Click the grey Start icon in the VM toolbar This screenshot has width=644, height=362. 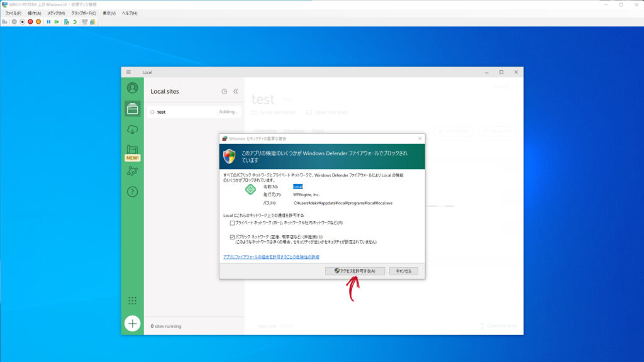pyautogui.click(x=14, y=22)
